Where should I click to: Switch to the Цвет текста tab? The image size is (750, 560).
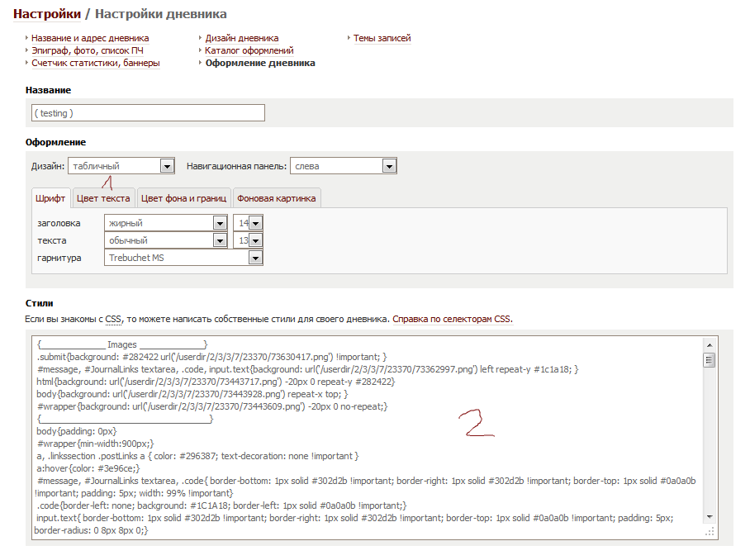[x=103, y=198]
